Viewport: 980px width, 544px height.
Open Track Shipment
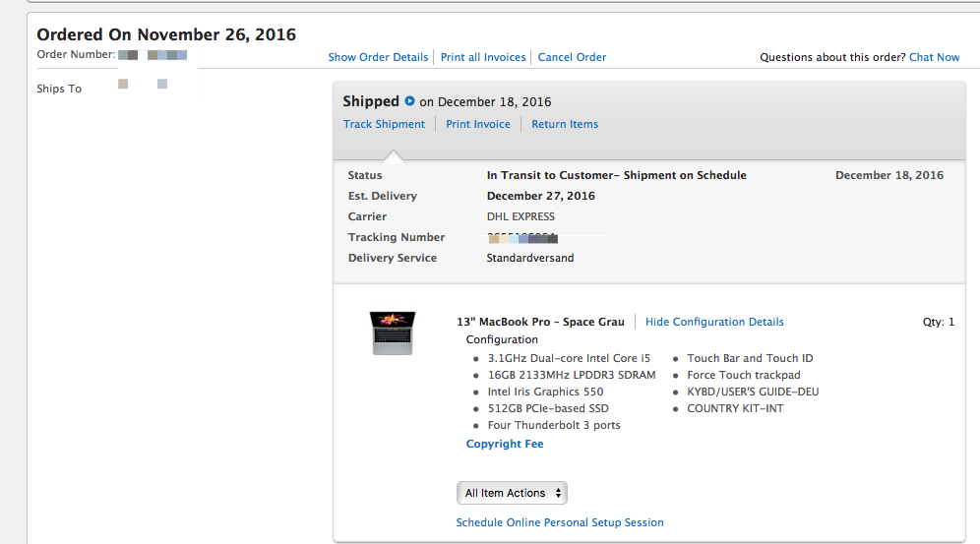[384, 124]
